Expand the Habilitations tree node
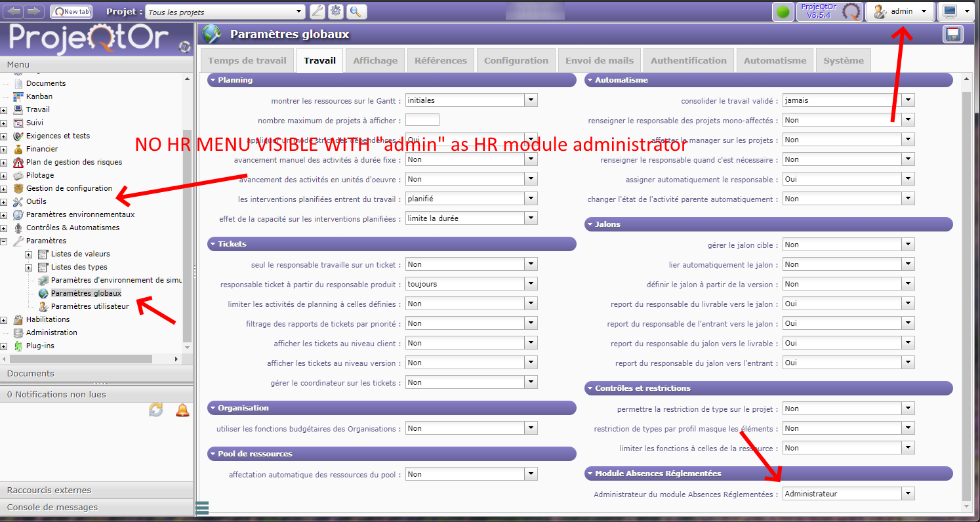 tap(4, 320)
